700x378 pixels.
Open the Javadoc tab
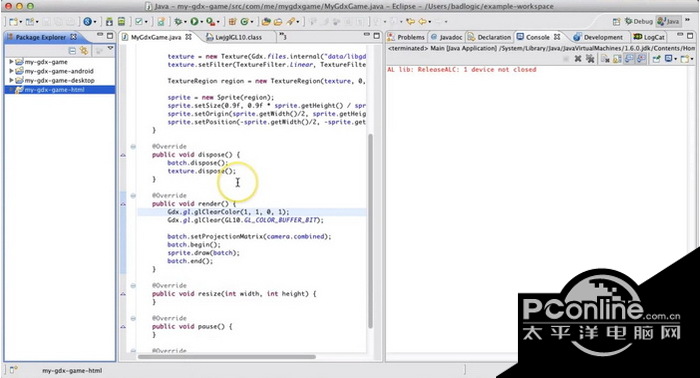click(446, 37)
